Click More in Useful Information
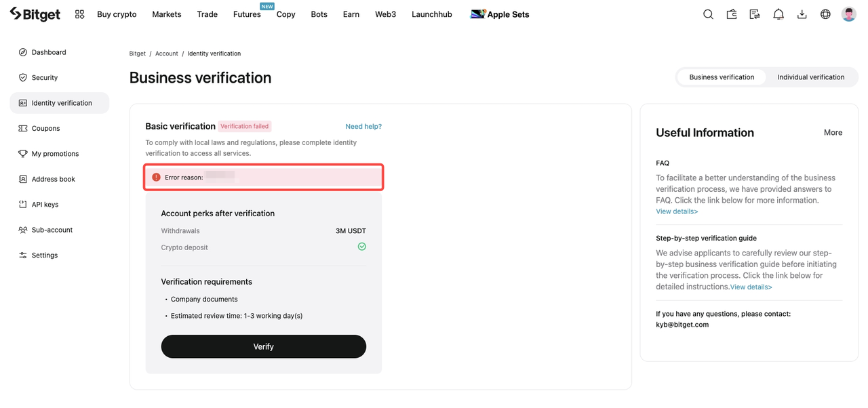The image size is (868, 408). pos(833,133)
